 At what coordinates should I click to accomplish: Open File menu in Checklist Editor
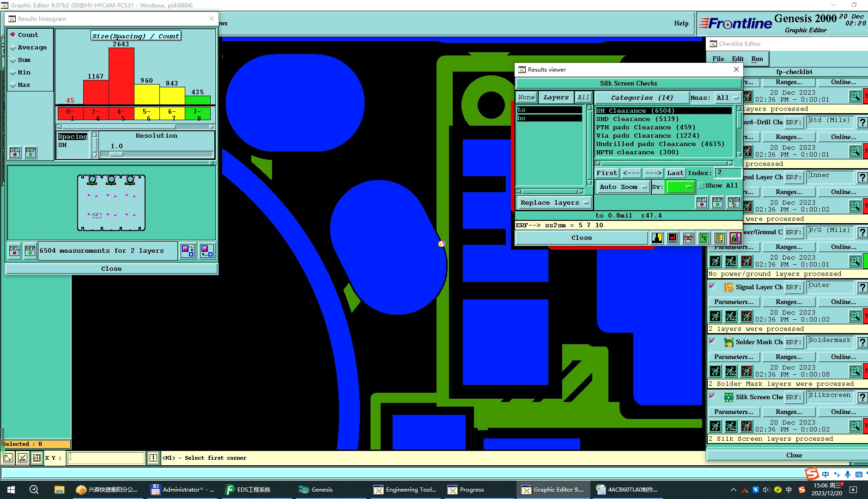coord(718,59)
